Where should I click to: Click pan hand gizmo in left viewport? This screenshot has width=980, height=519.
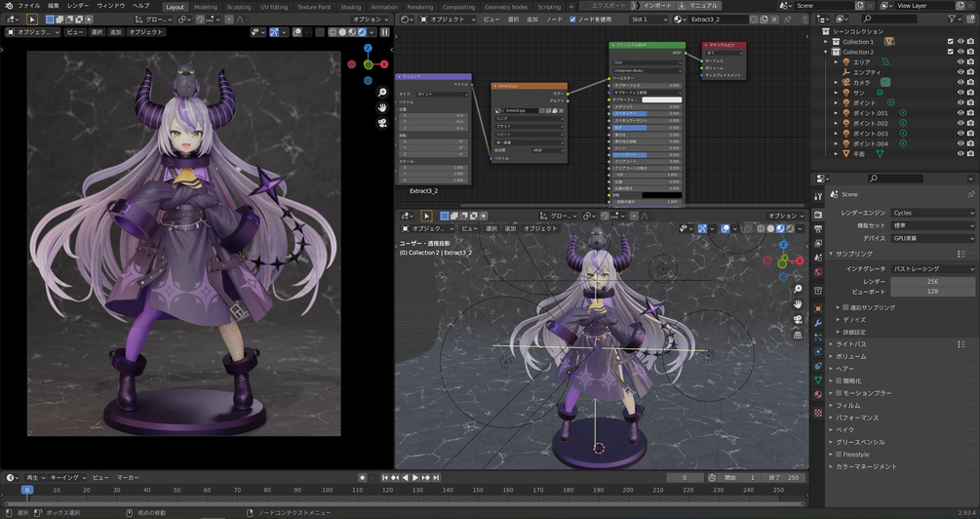[382, 107]
